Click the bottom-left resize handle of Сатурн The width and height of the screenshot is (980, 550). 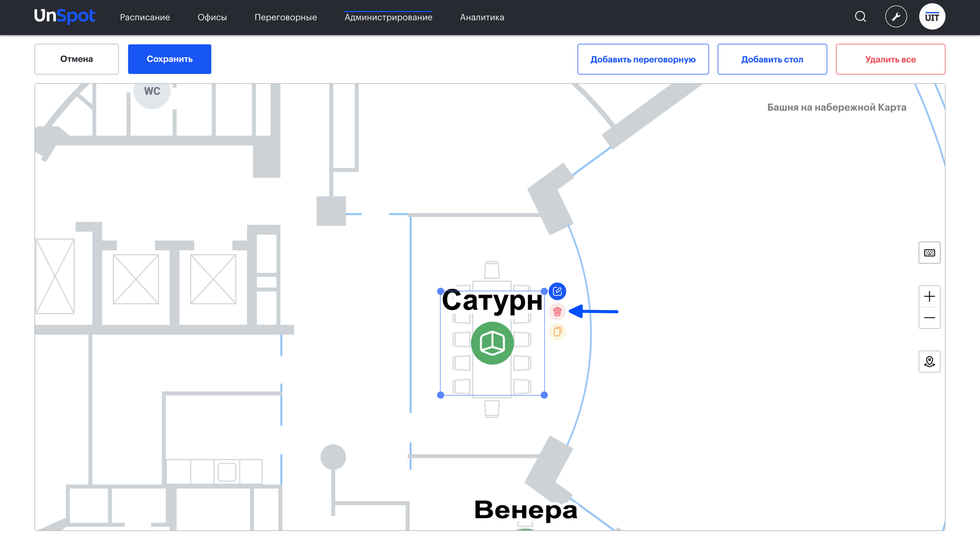click(441, 395)
